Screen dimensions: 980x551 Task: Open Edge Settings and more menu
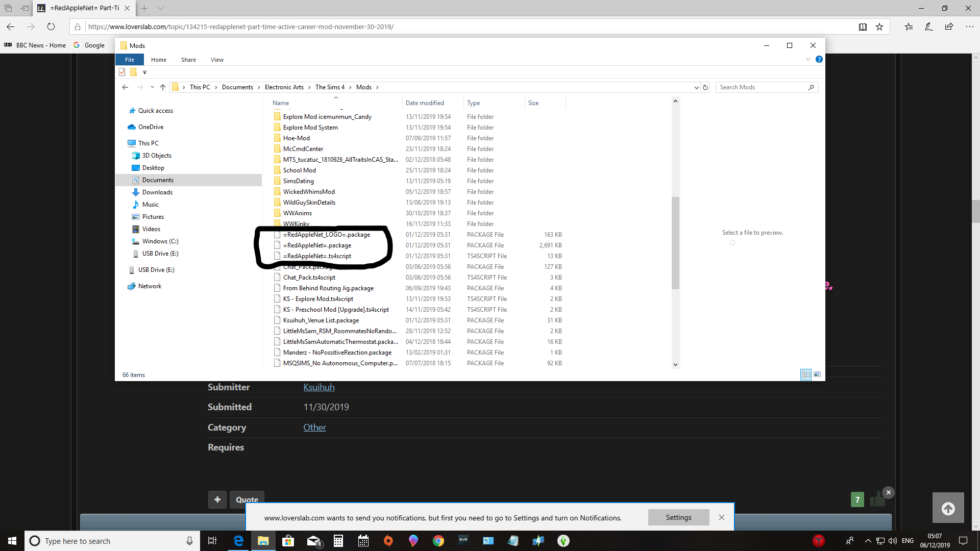click(970, 27)
